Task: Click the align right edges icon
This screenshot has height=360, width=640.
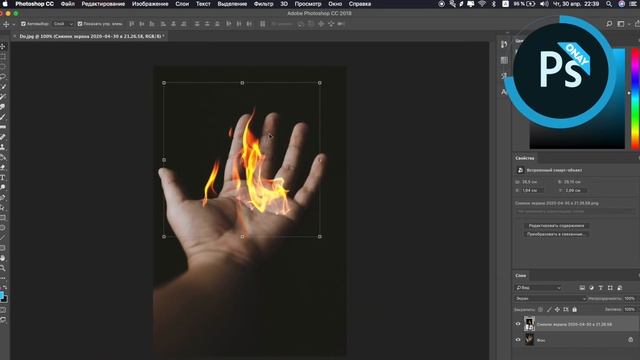Action: click(x=184, y=24)
